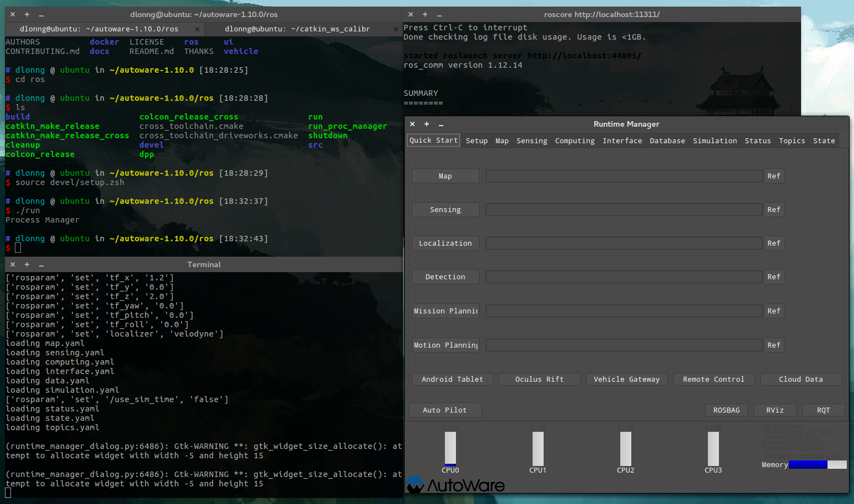Open the Interface tab
The image size is (854, 504).
point(622,141)
